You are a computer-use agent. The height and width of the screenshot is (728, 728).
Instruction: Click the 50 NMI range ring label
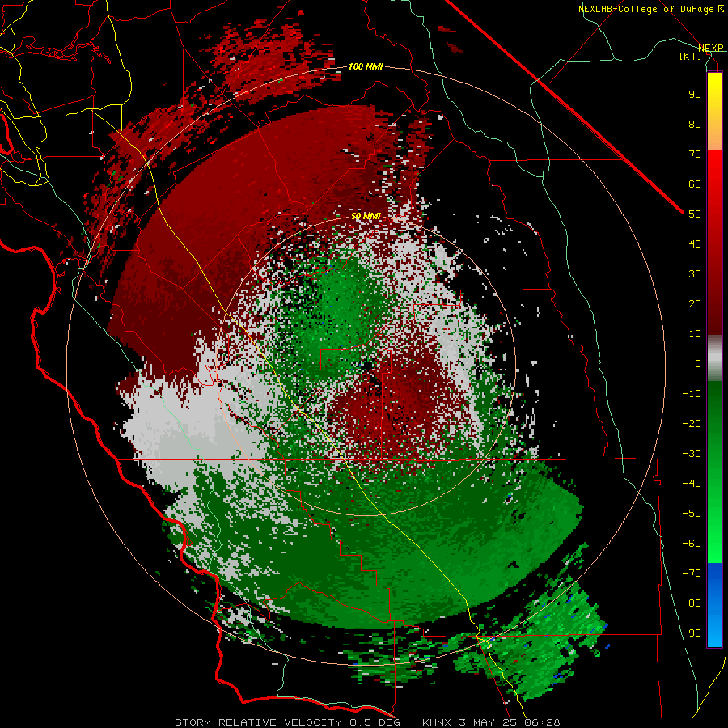(x=366, y=216)
